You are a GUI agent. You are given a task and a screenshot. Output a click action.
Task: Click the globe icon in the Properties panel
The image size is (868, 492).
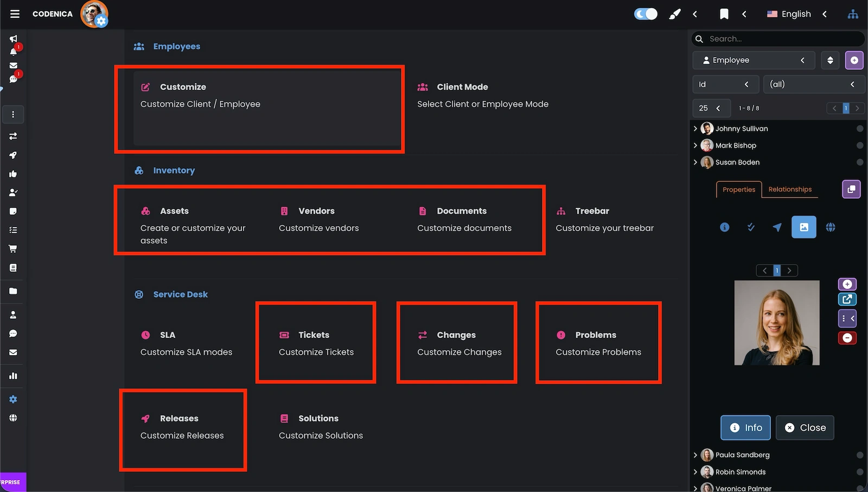coord(831,227)
